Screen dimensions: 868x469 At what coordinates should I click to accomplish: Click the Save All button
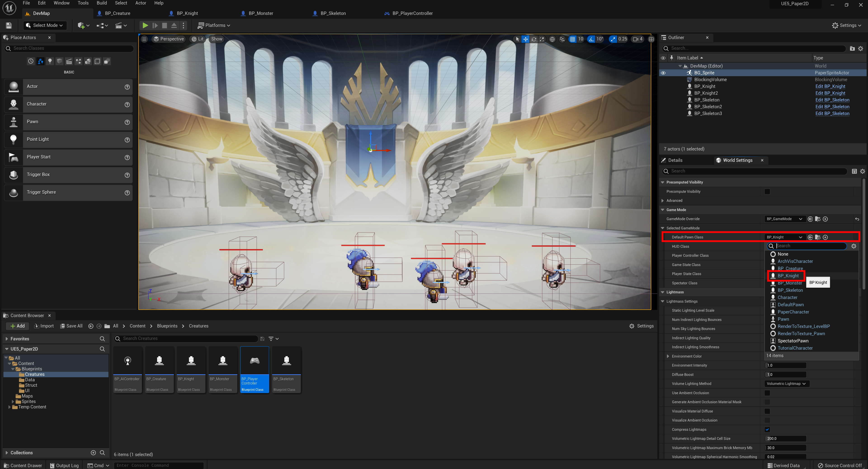(71, 326)
